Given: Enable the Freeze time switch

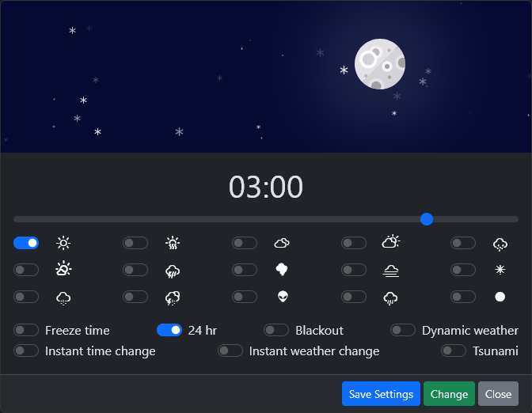Looking at the screenshot, I should coord(26,330).
